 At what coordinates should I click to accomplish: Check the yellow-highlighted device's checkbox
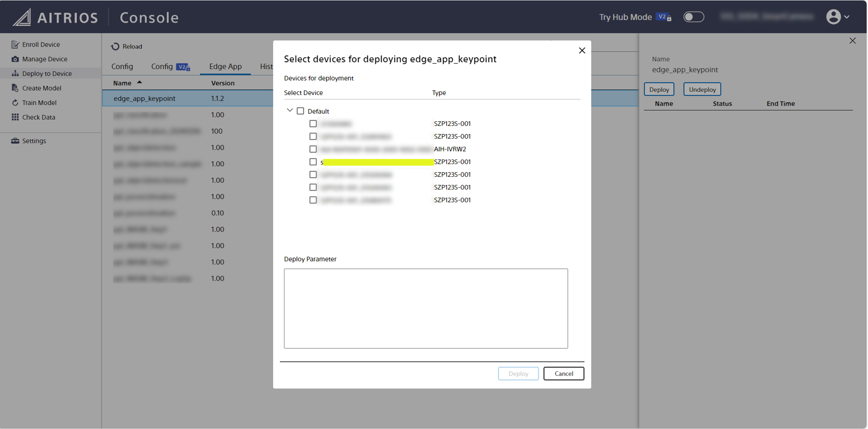tap(313, 162)
